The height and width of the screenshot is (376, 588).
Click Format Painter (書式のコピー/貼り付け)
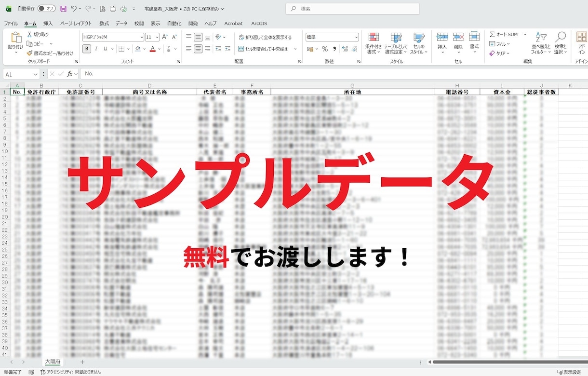pyautogui.click(x=50, y=53)
